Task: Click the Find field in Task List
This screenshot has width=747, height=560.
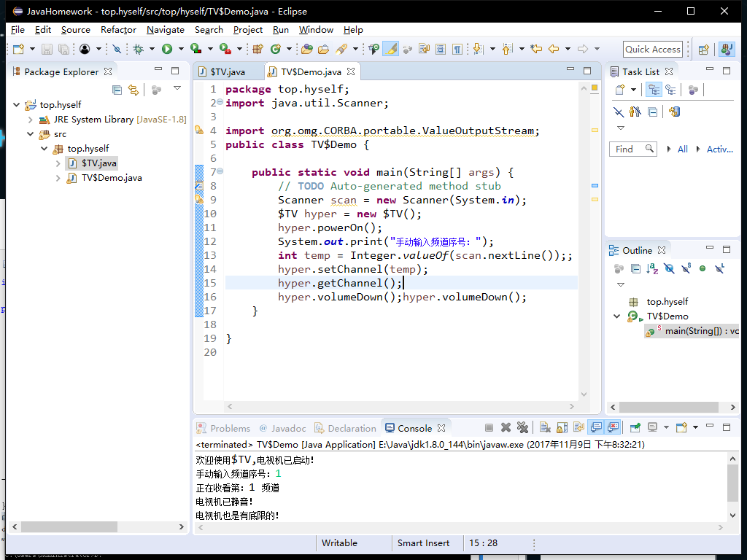Action: pos(632,149)
